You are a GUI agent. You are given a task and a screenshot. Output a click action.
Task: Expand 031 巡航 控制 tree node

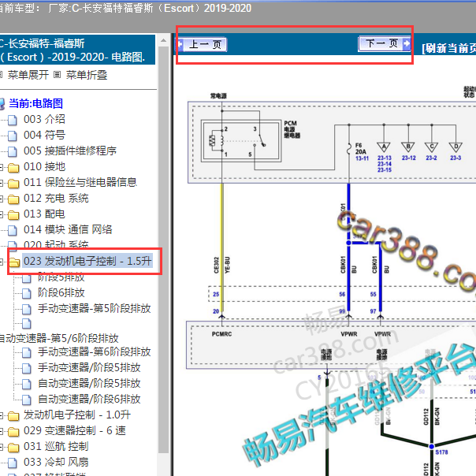[x=2, y=448]
